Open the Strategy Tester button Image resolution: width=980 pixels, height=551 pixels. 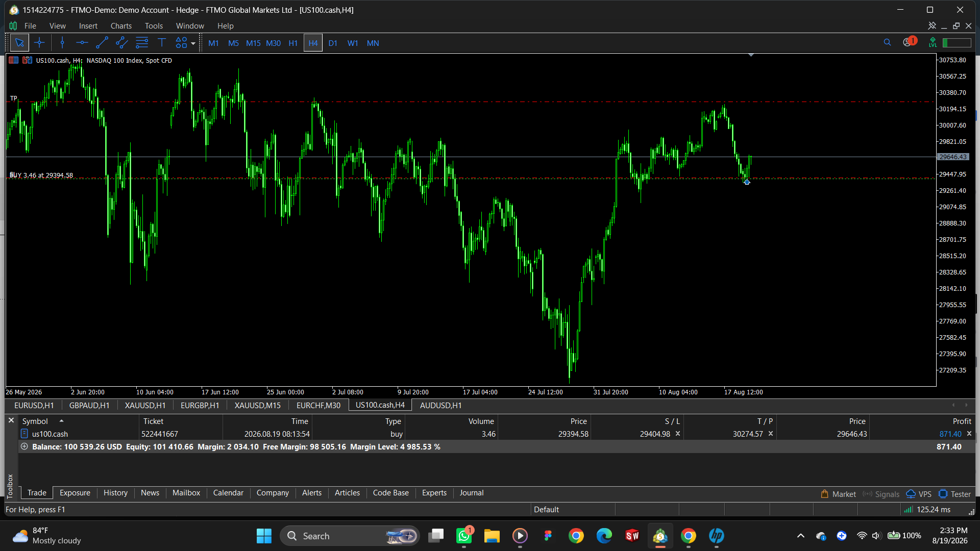point(954,494)
